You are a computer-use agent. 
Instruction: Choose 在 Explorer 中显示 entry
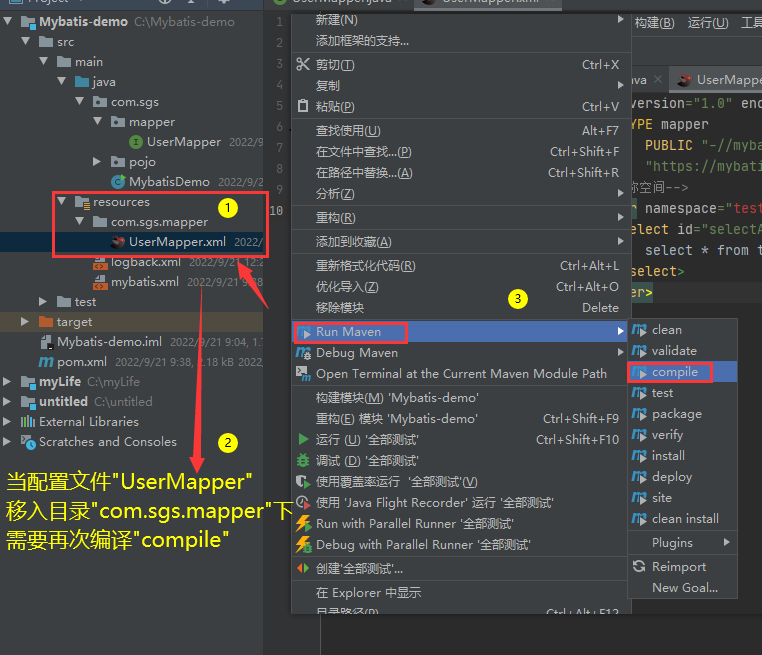pyautogui.click(x=459, y=593)
